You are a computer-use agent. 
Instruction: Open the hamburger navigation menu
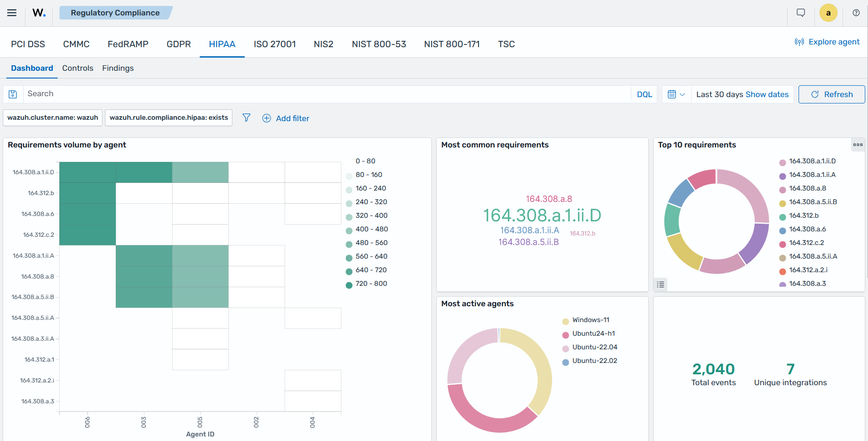[12, 13]
